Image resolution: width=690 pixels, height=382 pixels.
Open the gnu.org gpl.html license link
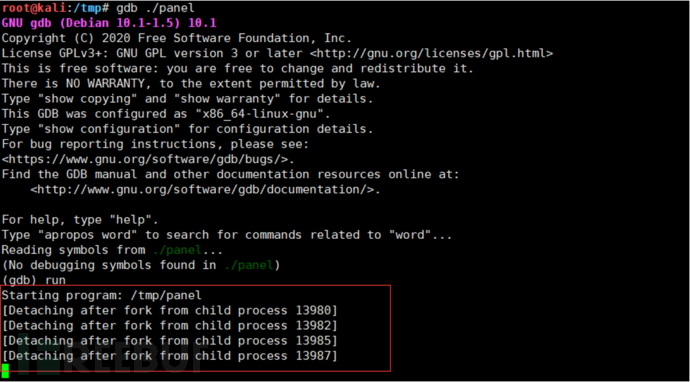pyautogui.click(x=431, y=54)
